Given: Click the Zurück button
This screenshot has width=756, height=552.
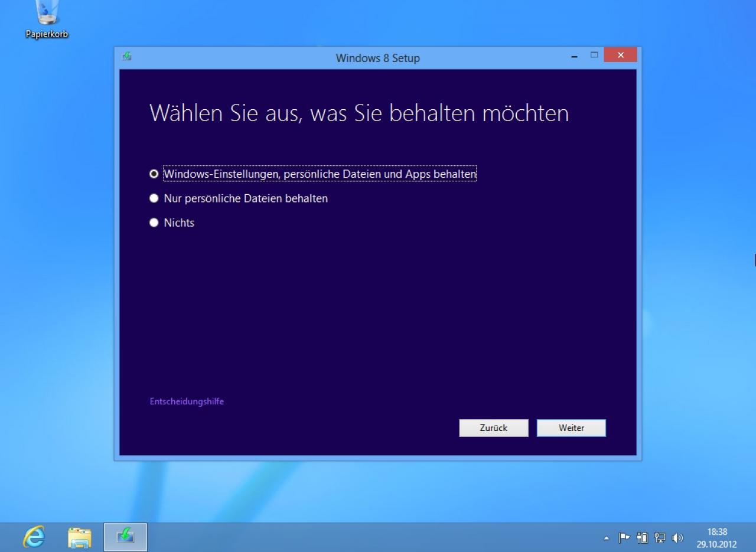Looking at the screenshot, I should tap(494, 428).
